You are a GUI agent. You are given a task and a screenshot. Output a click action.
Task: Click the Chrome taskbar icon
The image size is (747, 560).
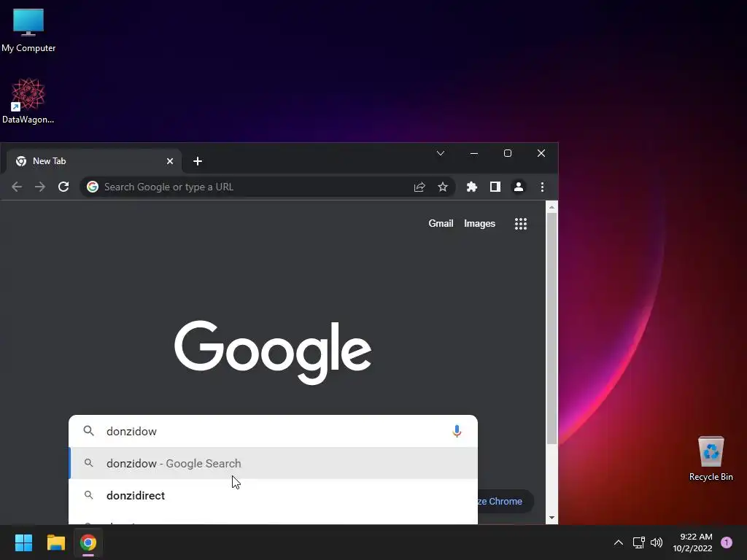click(x=88, y=542)
